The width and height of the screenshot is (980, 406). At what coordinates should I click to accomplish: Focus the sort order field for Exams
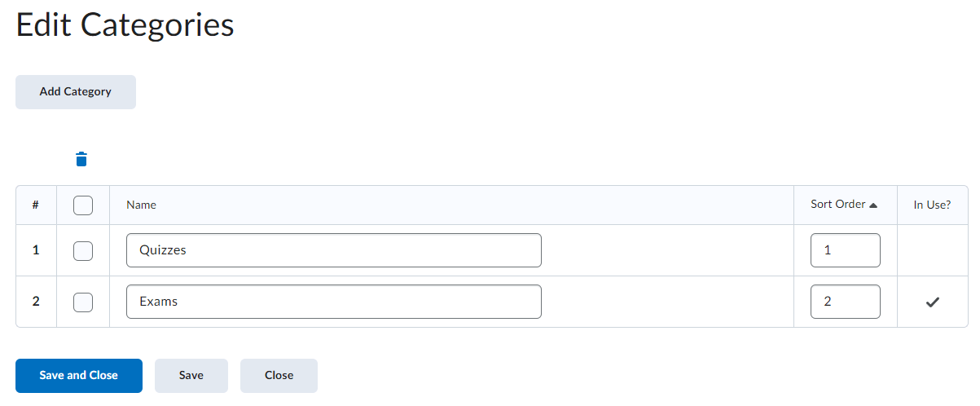845,302
